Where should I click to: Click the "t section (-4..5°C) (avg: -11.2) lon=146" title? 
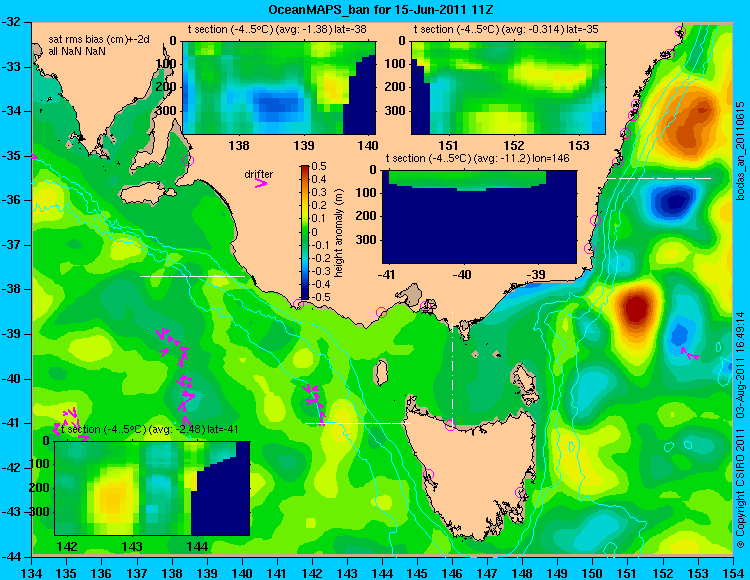coord(477,158)
